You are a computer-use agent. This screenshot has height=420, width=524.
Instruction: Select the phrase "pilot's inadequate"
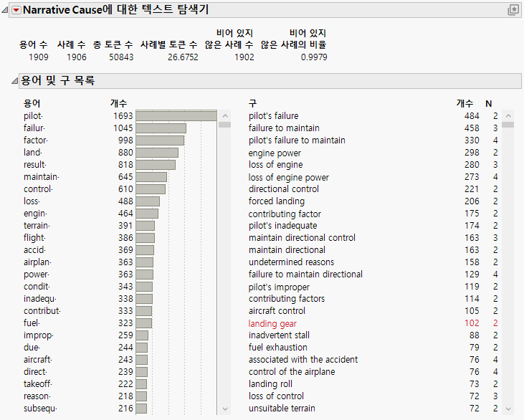[282, 226]
